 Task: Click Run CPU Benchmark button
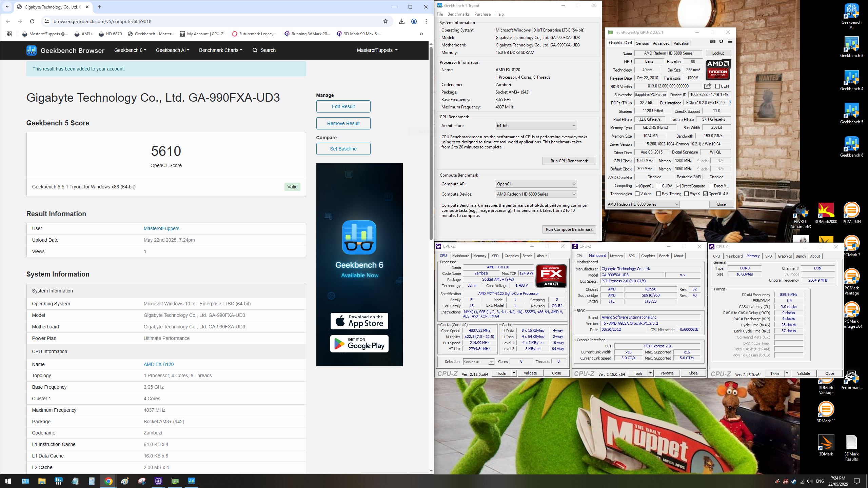[x=569, y=161]
